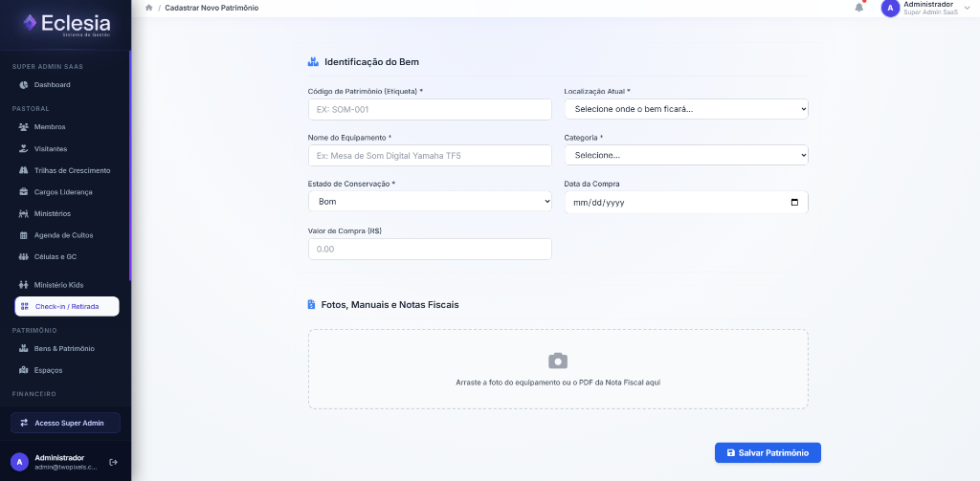The height and width of the screenshot is (481, 980).
Task: Click the home breadcrumb icon
Action: click(148, 8)
